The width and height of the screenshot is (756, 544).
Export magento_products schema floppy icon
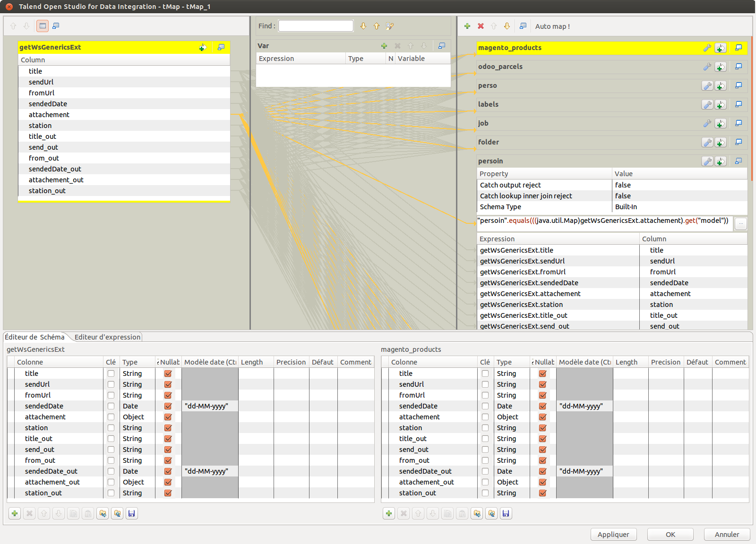(x=506, y=513)
